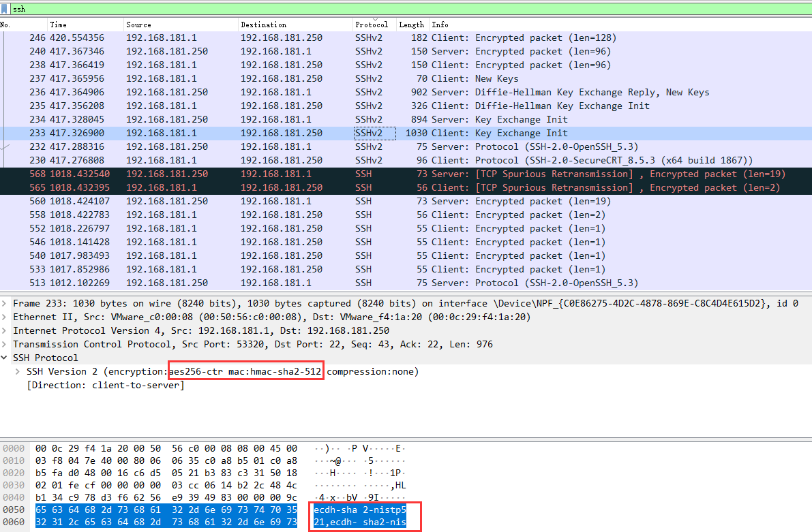Select packet 234 Server: Key Exchange Init
The width and height of the screenshot is (812, 532).
[406, 119]
